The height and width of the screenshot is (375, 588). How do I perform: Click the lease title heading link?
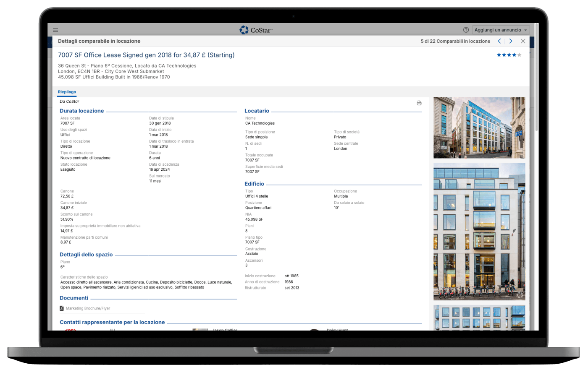pyautogui.click(x=146, y=55)
